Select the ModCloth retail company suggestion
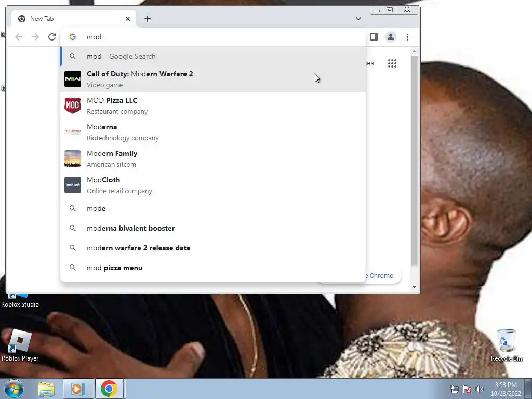 tap(214, 185)
